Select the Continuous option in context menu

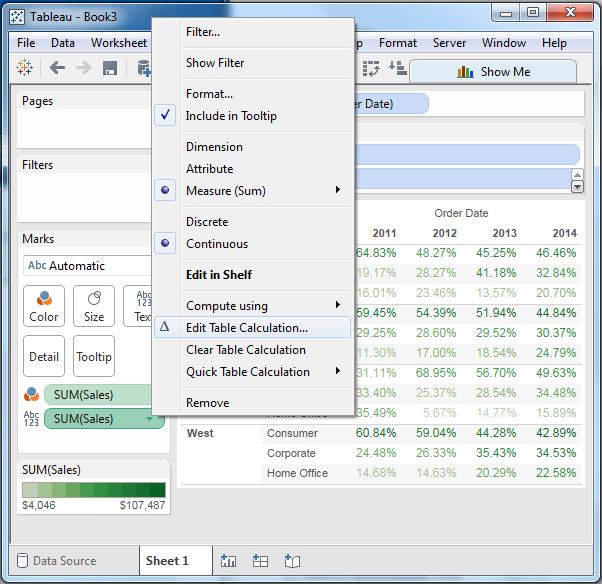click(x=217, y=244)
